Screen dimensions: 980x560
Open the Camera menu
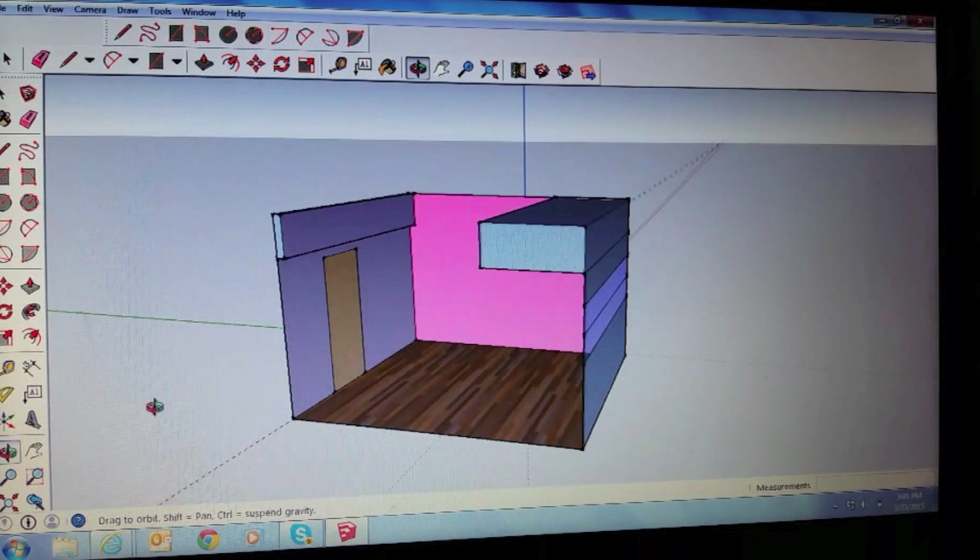pos(90,10)
